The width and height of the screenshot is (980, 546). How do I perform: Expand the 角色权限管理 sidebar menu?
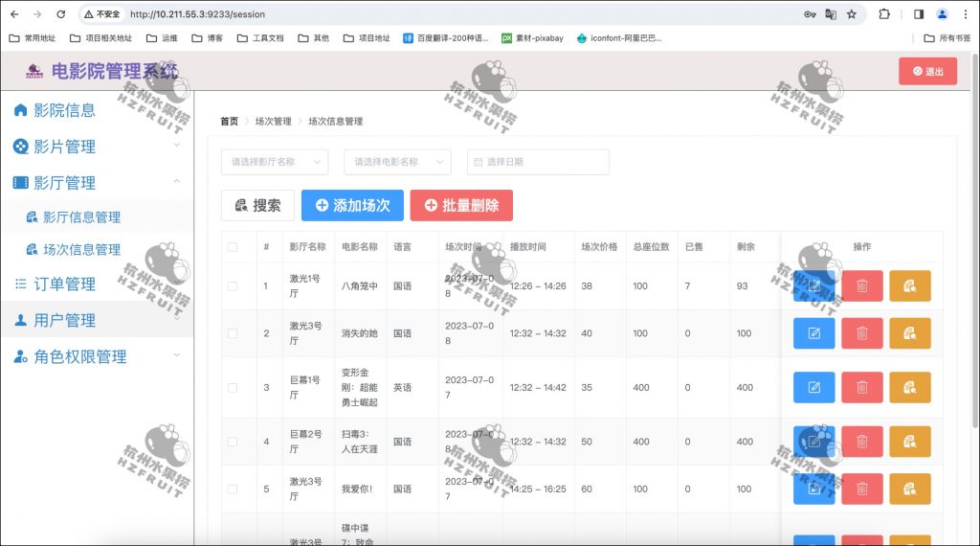click(97, 356)
